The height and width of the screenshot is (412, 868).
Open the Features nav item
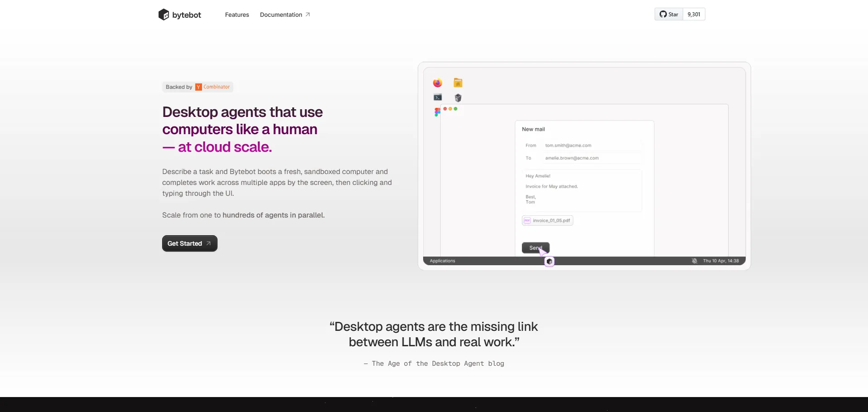coord(237,15)
